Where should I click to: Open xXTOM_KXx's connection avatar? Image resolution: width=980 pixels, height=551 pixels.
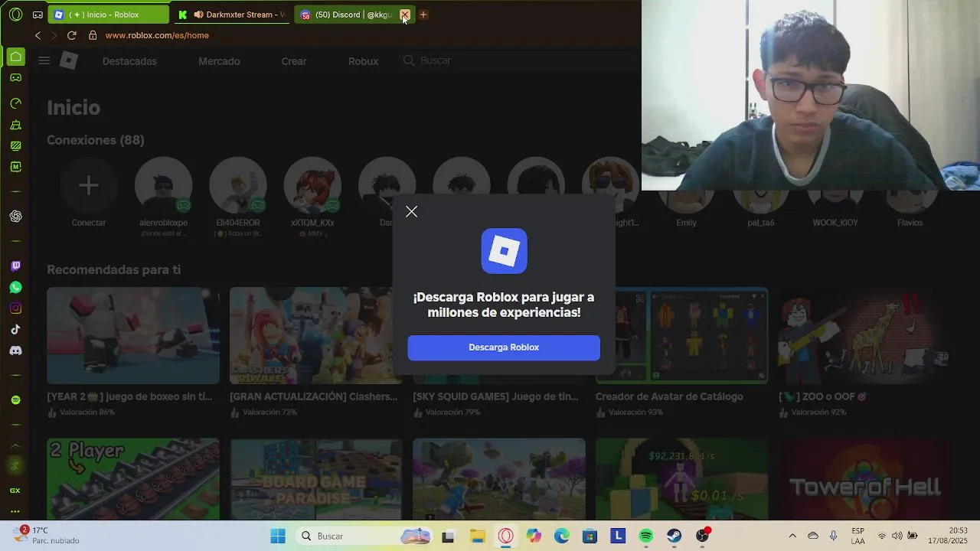tap(312, 185)
